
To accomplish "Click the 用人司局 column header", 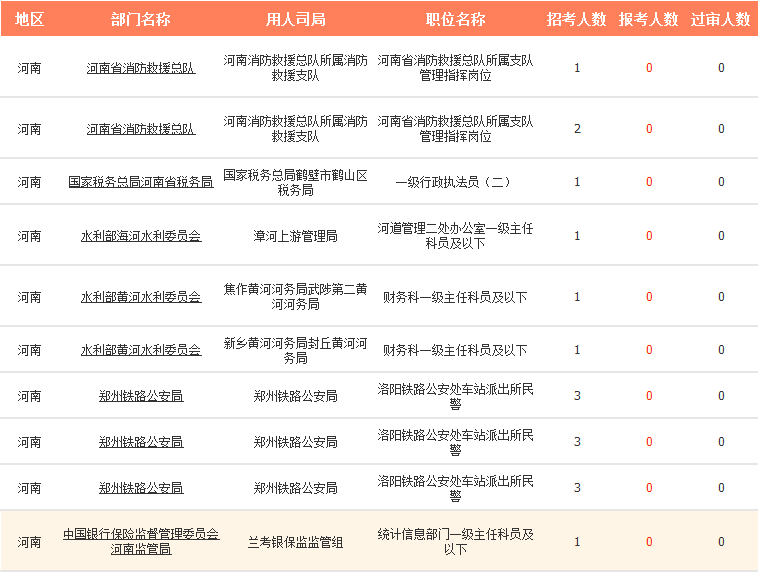I will pos(295,19).
